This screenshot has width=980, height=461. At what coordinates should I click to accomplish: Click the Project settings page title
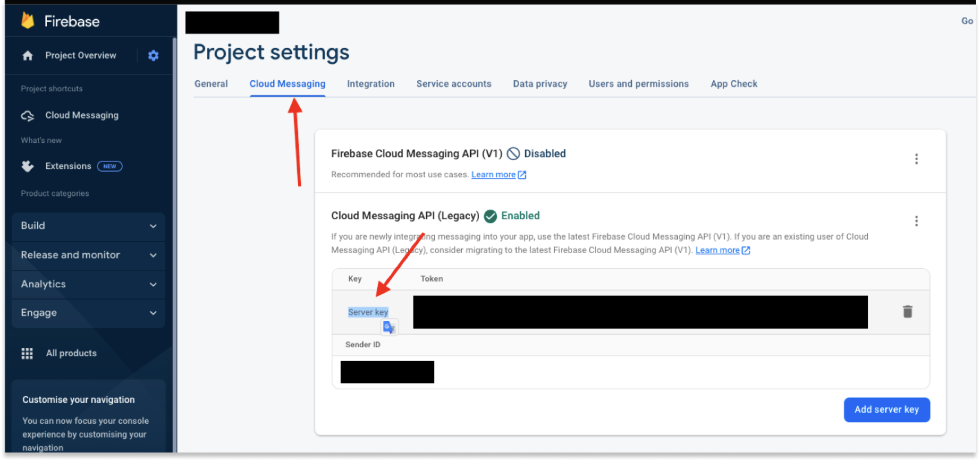[271, 52]
